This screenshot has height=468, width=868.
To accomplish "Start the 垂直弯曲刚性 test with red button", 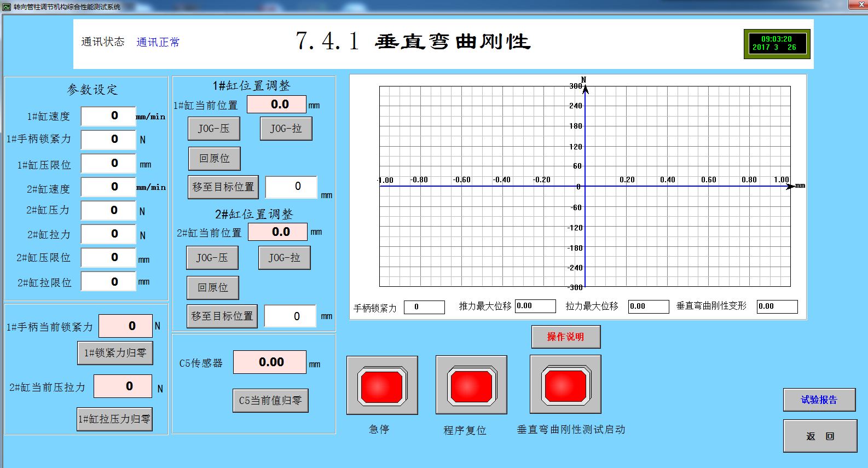I will [565, 385].
